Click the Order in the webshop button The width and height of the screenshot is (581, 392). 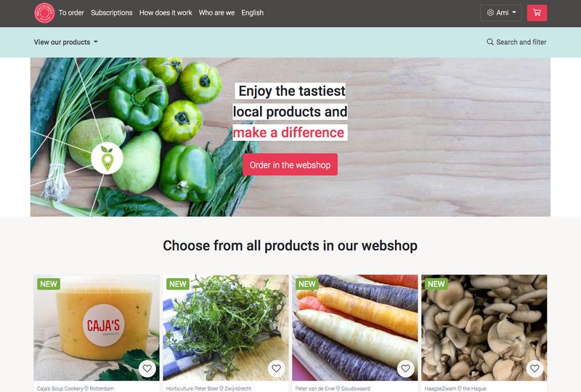[290, 165]
